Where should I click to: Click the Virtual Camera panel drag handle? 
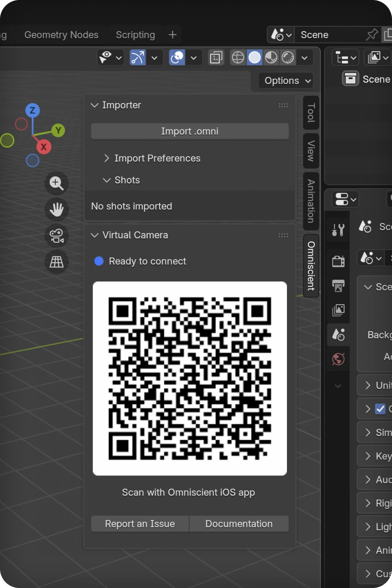[283, 235]
